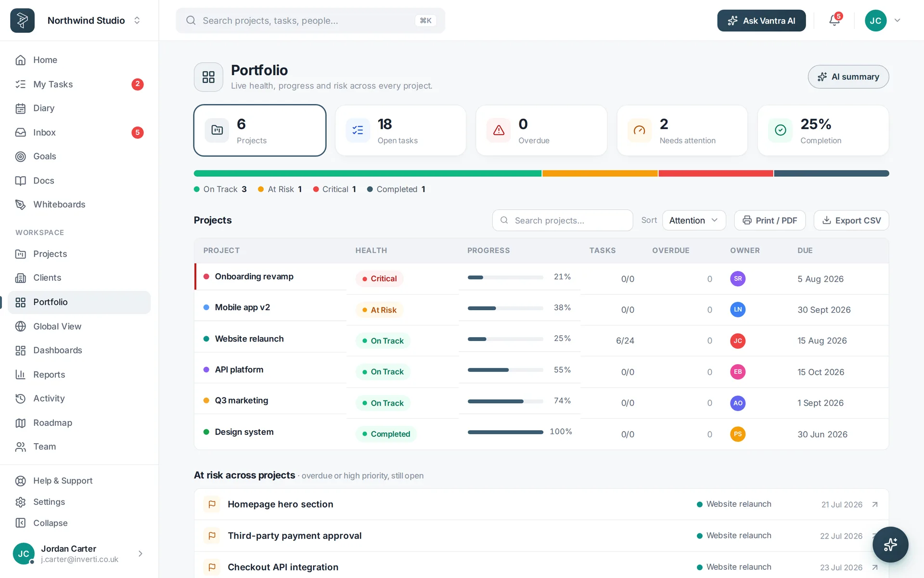This screenshot has width=924, height=578.
Task: Click the Completion checkmark icon
Action: coord(780,130)
